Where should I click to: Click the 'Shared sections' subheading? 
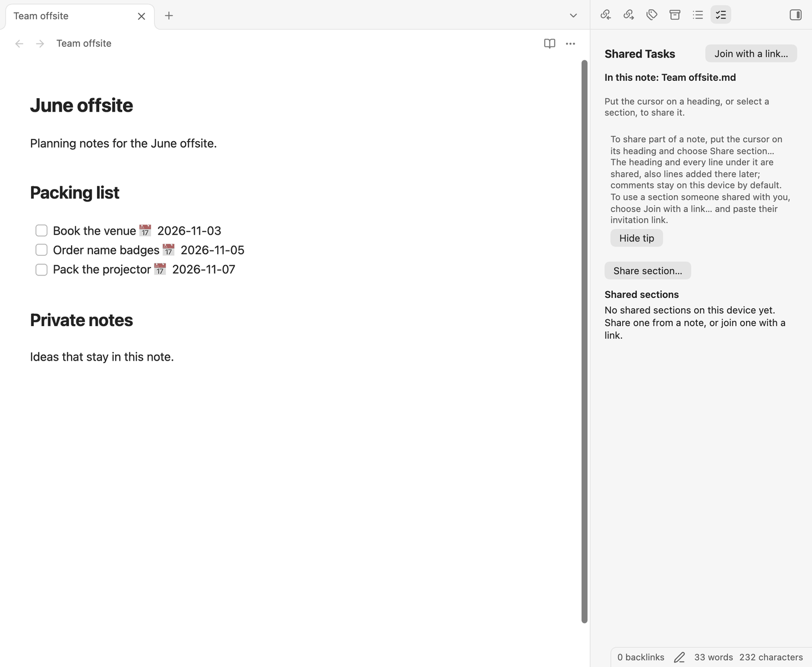[642, 295]
